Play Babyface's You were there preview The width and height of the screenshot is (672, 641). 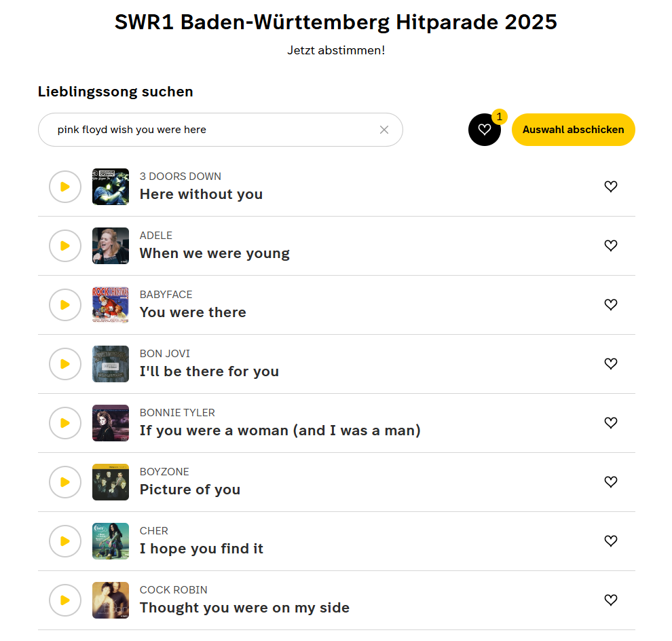click(65, 305)
